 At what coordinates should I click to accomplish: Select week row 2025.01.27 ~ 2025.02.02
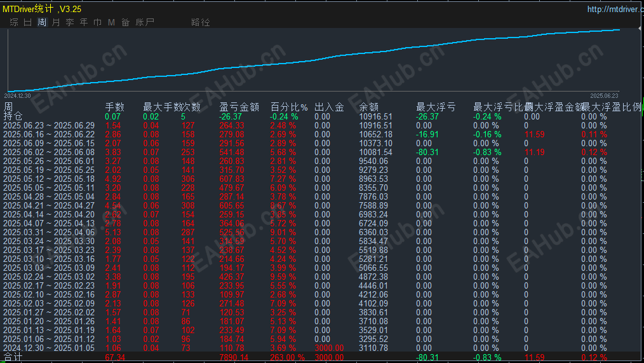point(49,312)
